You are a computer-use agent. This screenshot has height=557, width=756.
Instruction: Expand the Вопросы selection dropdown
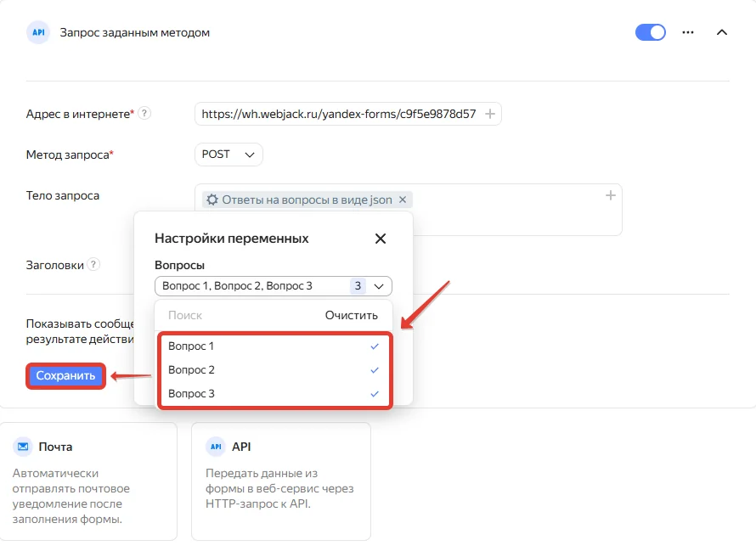pyautogui.click(x=274, y=286)
